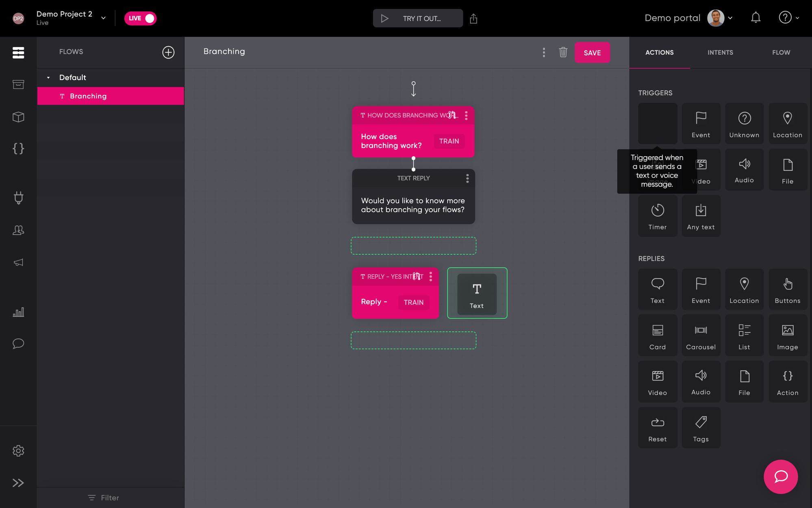Collapse the Default flow group
Viewport: 812px width, 508px height.
coord(48,78)
